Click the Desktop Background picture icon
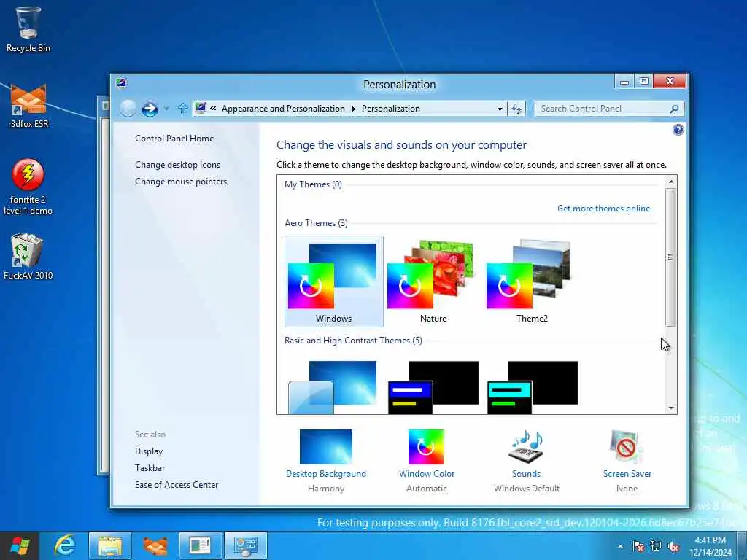 (326, 447)
